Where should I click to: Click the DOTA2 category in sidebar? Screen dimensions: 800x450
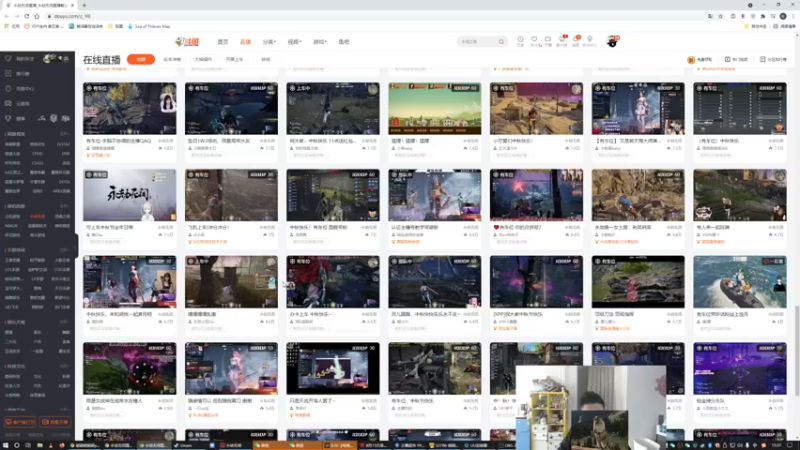coord(63,144)
